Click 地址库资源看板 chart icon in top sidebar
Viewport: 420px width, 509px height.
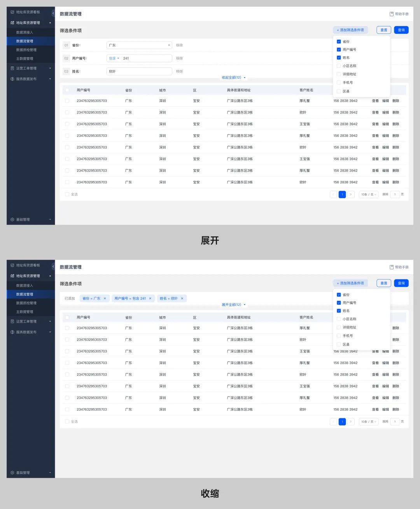point(12,12)
